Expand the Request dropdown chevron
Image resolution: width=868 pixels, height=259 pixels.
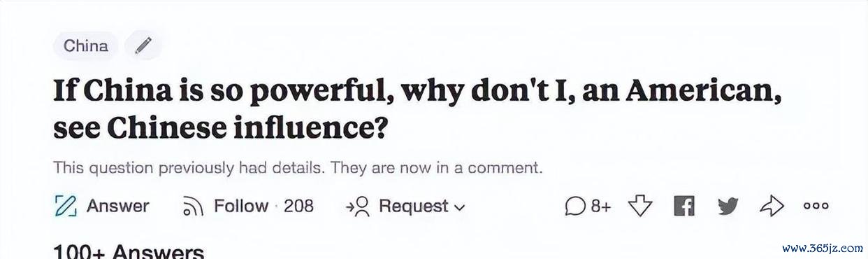coord(459,207)
